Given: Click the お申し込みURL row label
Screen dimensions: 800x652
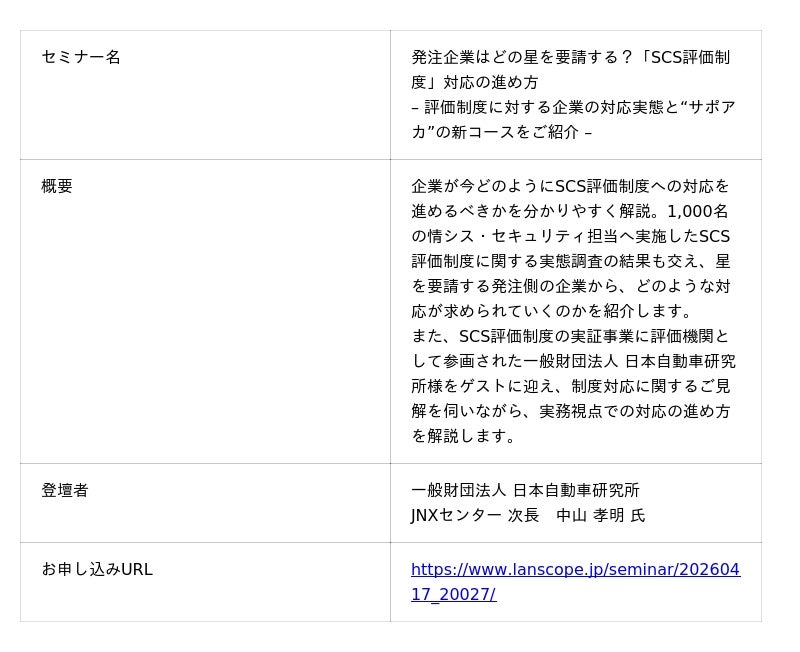Looking at the screenshot, I should pos(97,570).
